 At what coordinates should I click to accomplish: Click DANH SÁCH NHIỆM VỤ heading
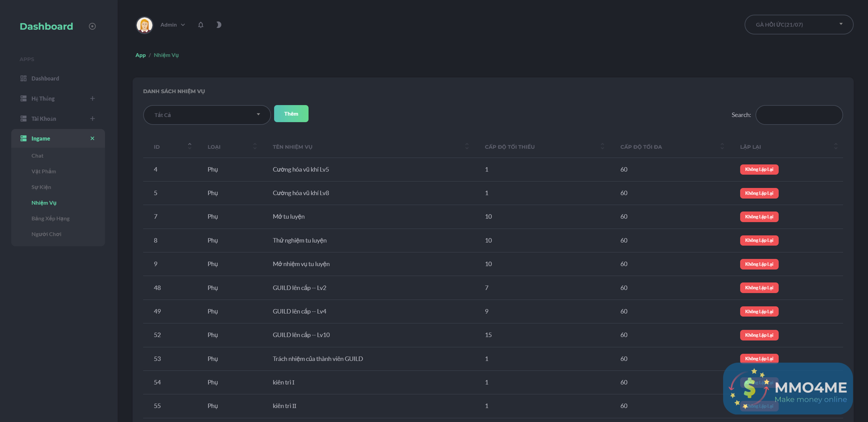click(174, 91)
